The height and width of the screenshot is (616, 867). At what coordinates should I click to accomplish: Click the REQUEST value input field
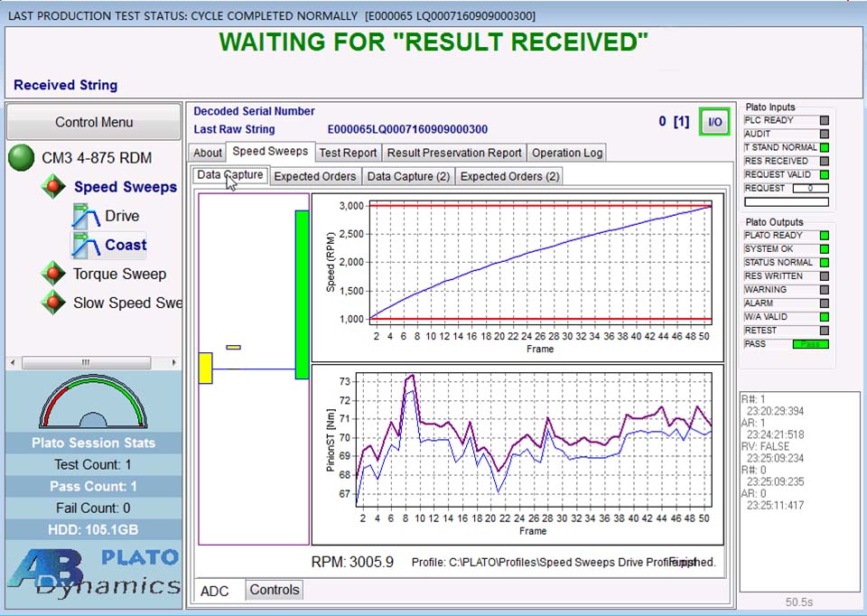810,189
